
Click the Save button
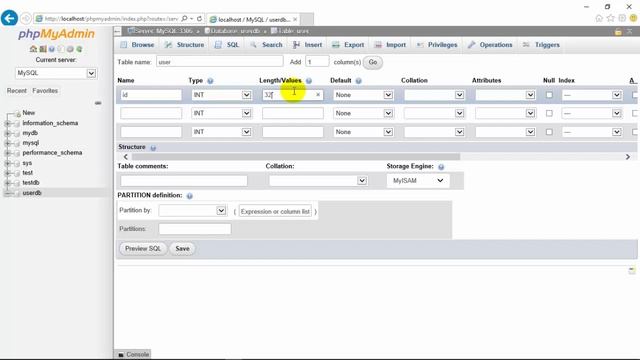(182, 249)
